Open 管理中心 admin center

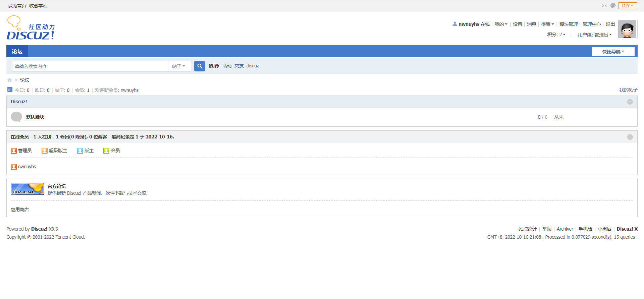pyautogui.click(x=592, y=24)
